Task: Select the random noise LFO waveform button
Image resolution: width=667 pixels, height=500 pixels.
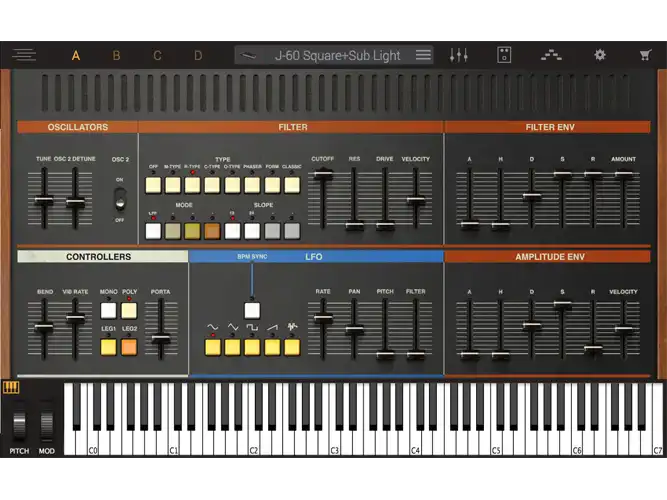Action: tap(292, 347)
